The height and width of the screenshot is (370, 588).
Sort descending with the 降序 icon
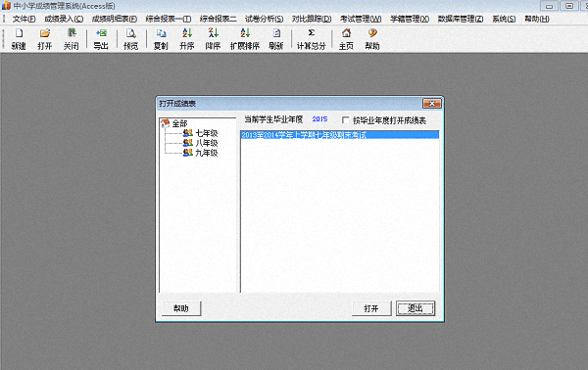213,38
